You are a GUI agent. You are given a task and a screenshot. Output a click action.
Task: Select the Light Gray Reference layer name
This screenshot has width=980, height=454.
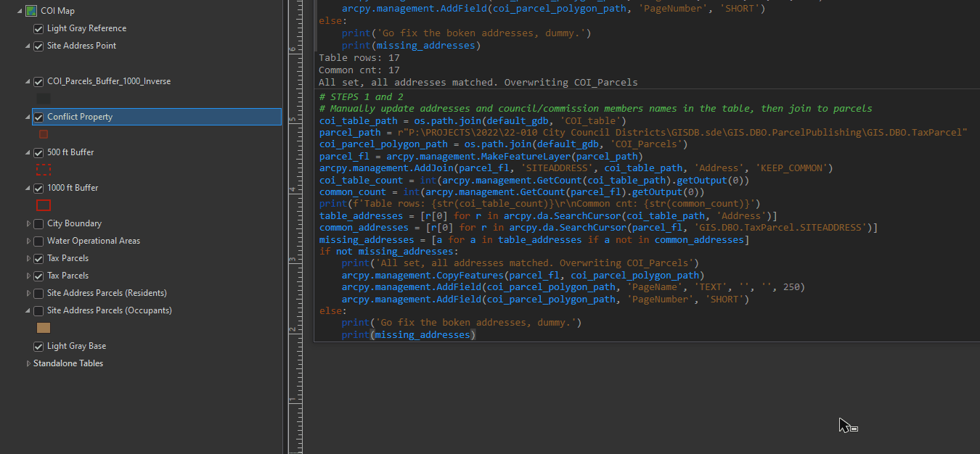pyautogui.click(x=87, y=29)
